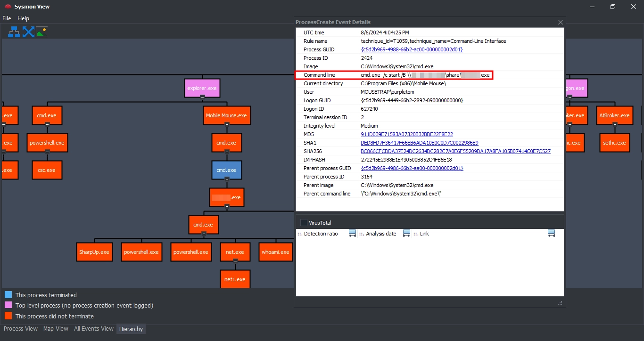Click the Link column resize icon

[x=551, y=234]
